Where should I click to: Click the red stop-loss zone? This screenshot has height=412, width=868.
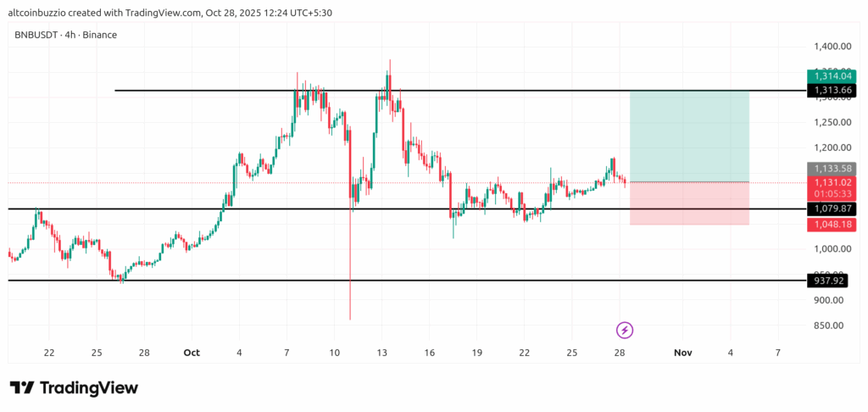(689, 203)
